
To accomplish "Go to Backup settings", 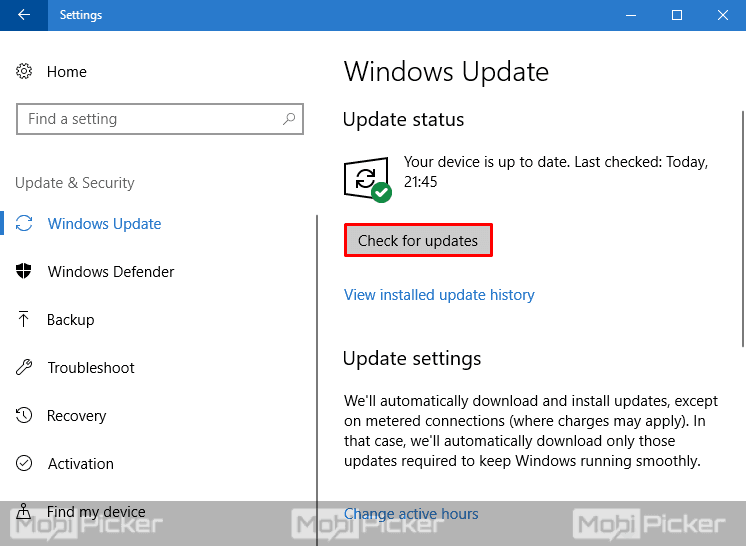I will coord(70,320).
